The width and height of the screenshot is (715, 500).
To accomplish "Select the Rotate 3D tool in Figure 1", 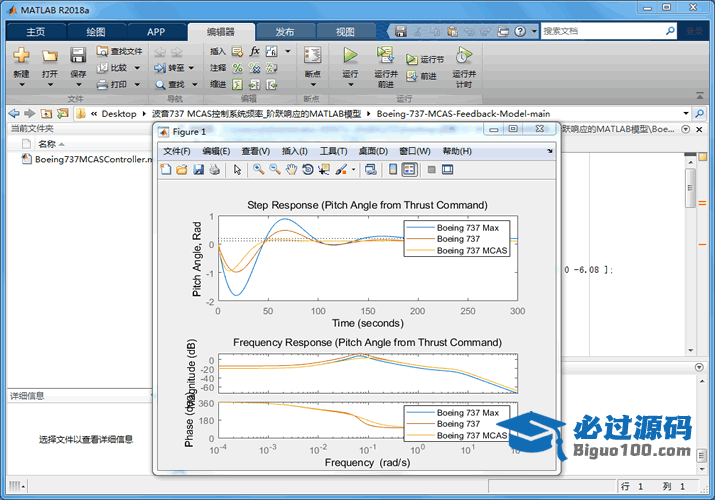I will coord(308,170).
